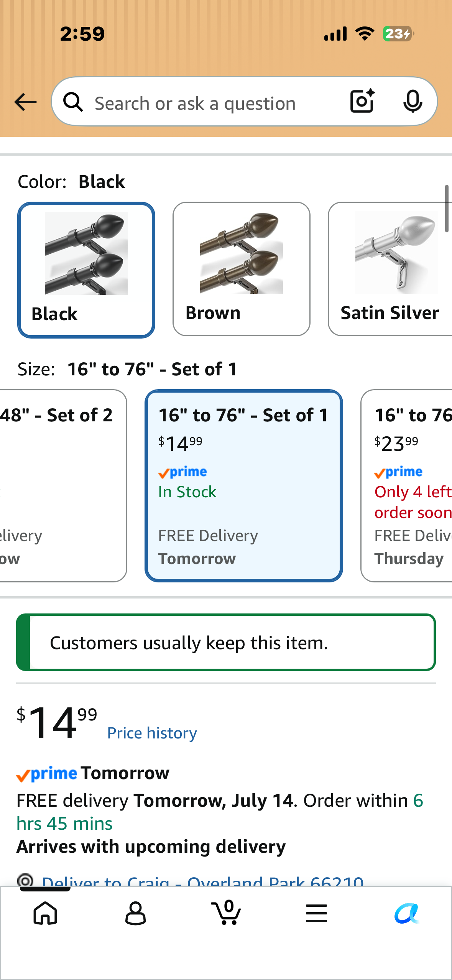Open the Price history link
Screen dimensions: 452x980
pos(152,733)
